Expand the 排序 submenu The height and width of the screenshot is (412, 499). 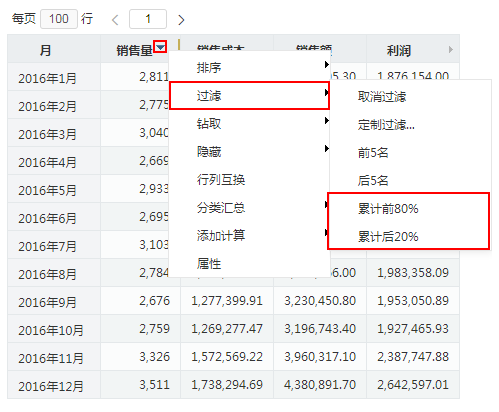click(x=249, y=67)
